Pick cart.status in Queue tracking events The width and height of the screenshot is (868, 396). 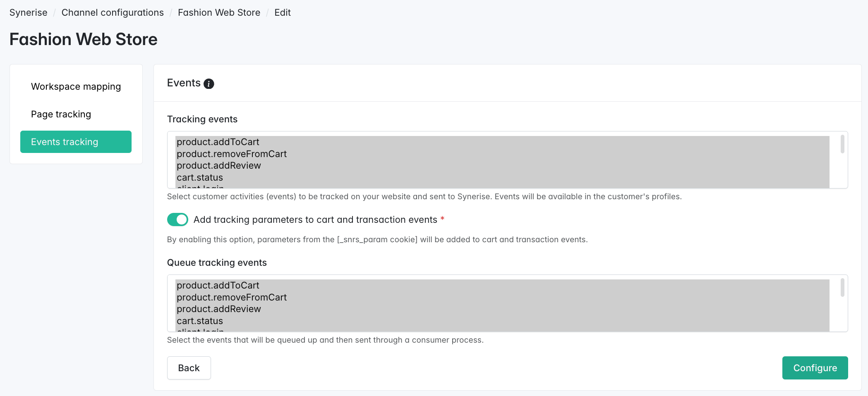coord(200,321)
